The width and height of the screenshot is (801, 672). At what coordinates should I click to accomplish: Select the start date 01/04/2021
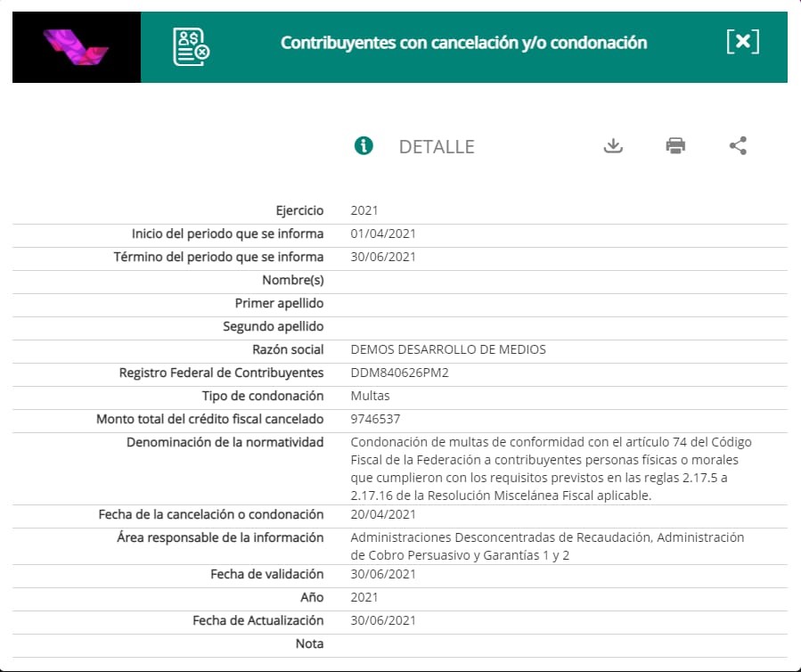point(383,234)
